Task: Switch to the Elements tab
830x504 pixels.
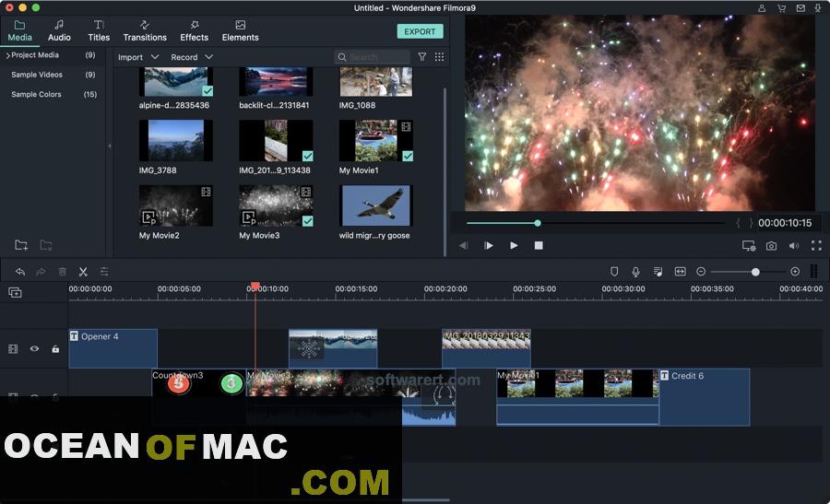Action: tap(240, 31)
